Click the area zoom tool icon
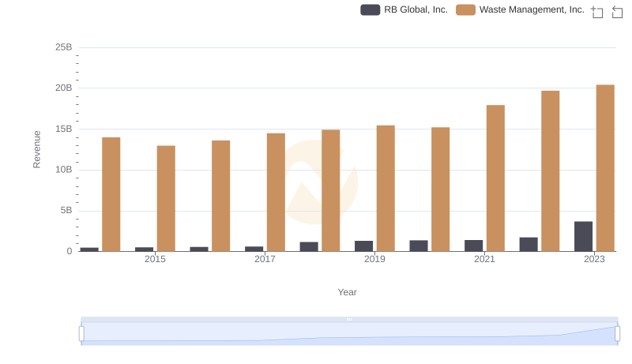632x364 pixels. click(597, 12)
